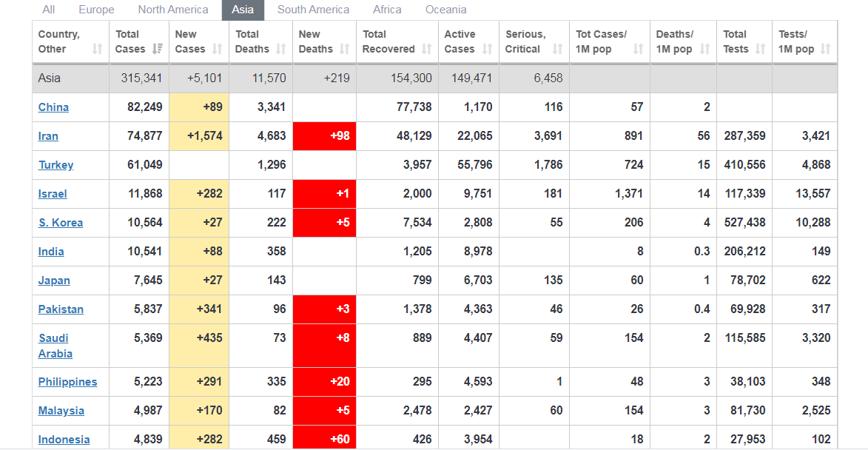Click the Active Cases column header text

pyautogui.click(x=460, y=41)
